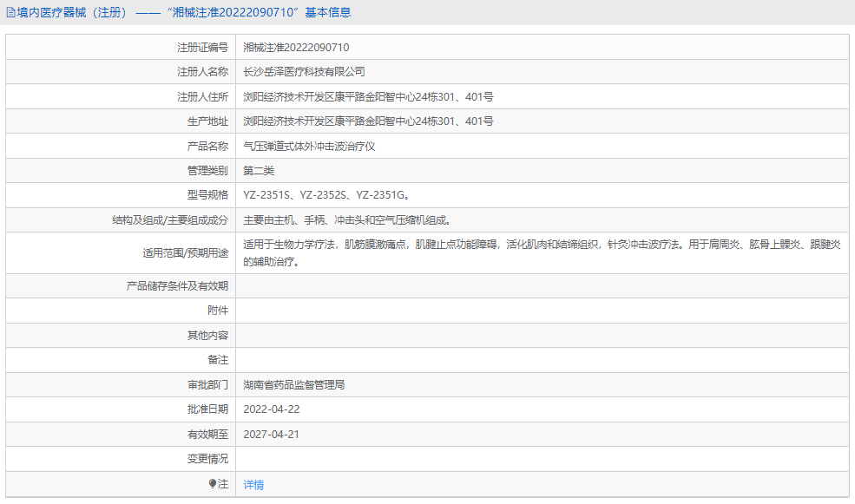
Task: Click the document icon beside the page title
Action: coord(10,11)
